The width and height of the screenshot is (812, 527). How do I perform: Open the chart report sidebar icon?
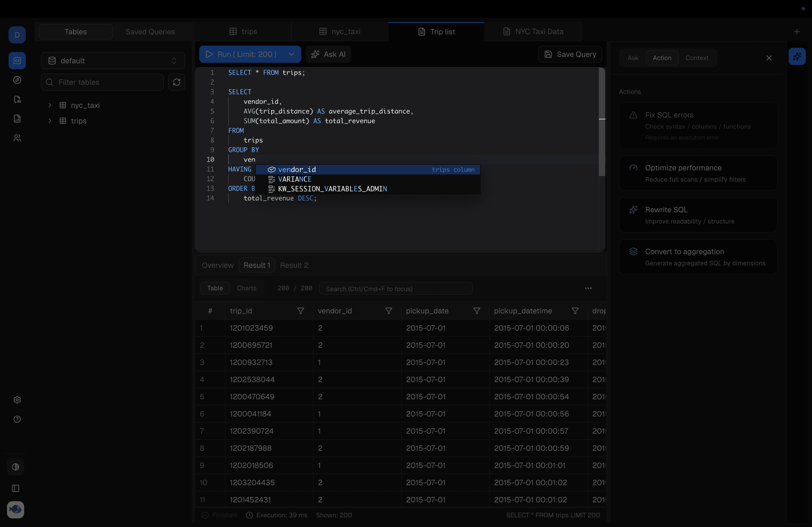(x=17, y=119)
